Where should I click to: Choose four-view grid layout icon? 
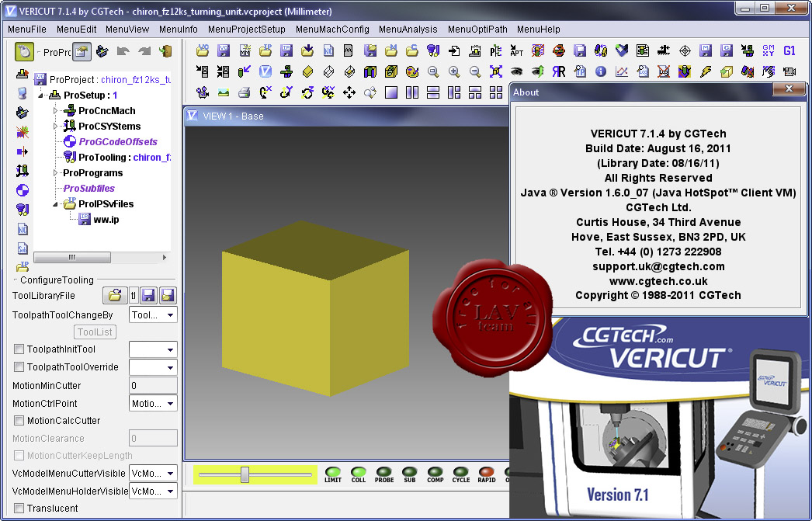495,92
